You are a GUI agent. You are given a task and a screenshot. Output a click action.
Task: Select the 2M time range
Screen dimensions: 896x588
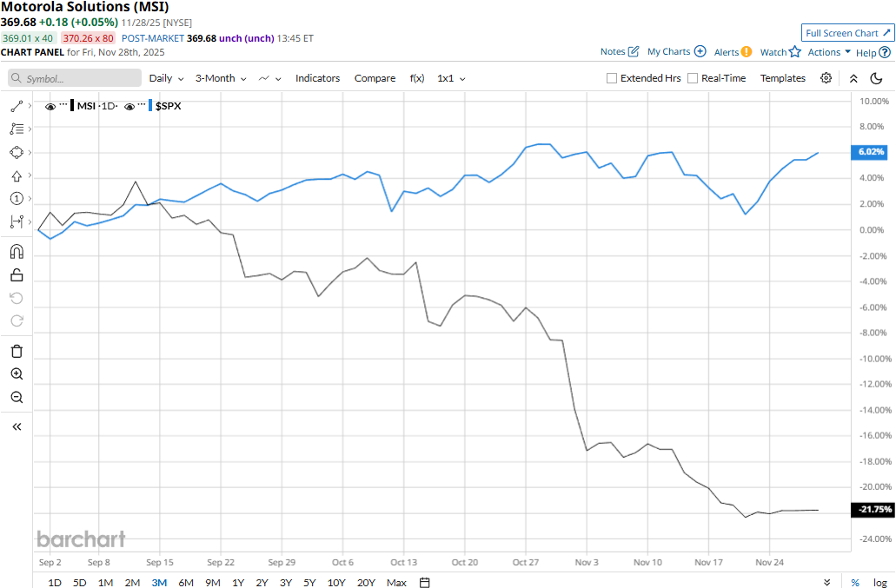click(x=132, y=582)
